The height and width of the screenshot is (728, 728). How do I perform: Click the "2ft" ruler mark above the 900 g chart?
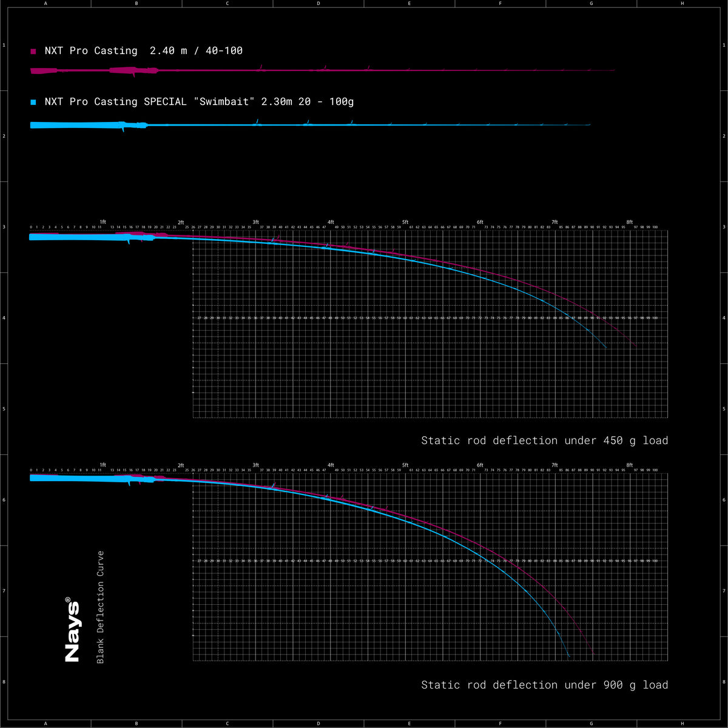coord(181,465)
